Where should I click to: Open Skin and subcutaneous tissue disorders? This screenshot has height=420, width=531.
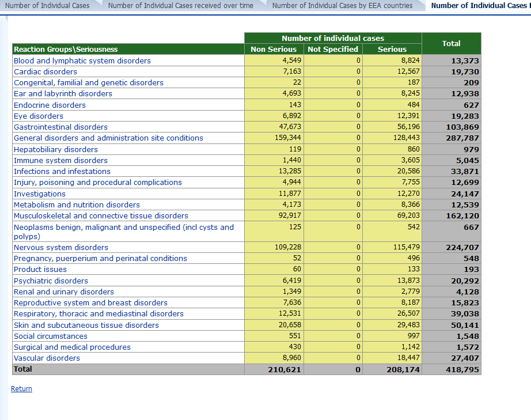86,325
